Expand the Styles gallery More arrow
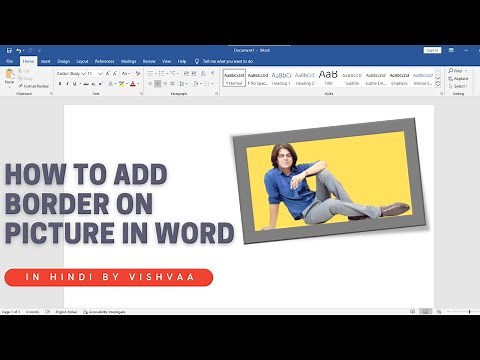 (x=438, y=85)
